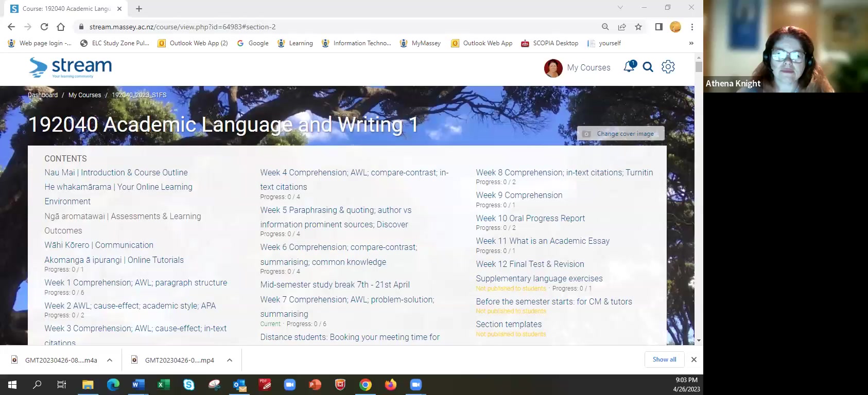Bookmark this page with the star icon

(x=638, y=27)
